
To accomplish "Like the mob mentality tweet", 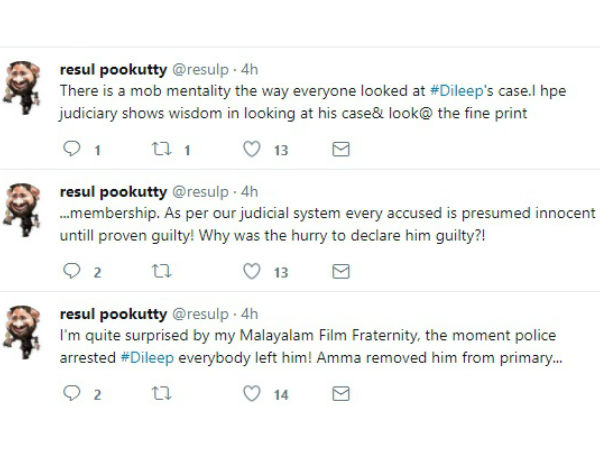I will click(x=253, y=149).
